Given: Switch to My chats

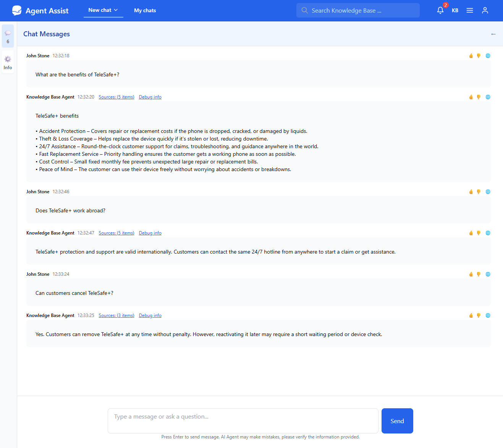Looking at the screenshot, I should 145,10.
